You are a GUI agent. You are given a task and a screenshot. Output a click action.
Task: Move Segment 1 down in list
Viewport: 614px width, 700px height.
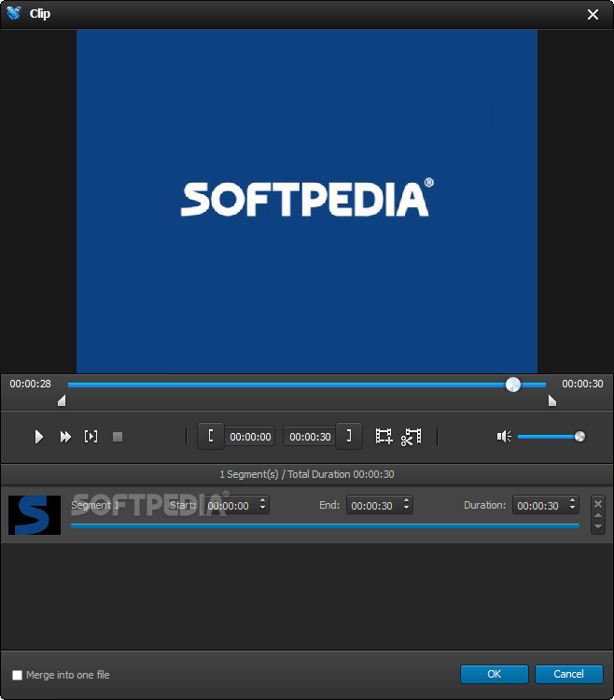(598, 526)
